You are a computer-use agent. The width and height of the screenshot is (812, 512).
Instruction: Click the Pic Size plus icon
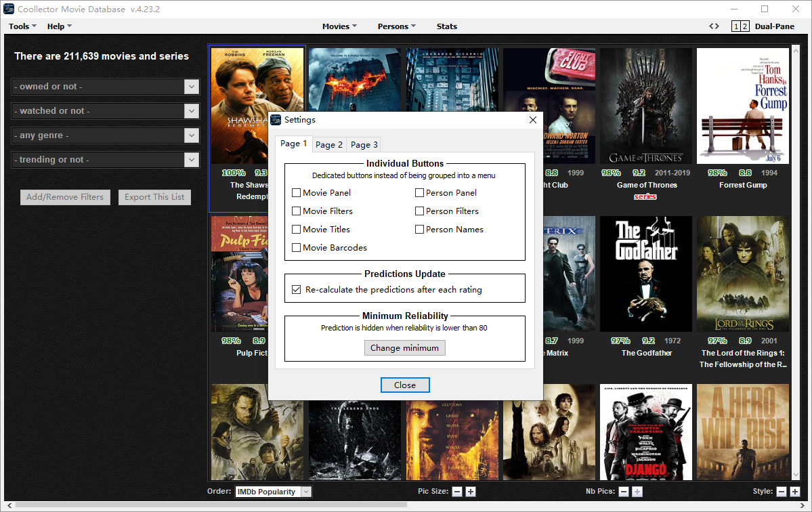(x=471, y=492)
